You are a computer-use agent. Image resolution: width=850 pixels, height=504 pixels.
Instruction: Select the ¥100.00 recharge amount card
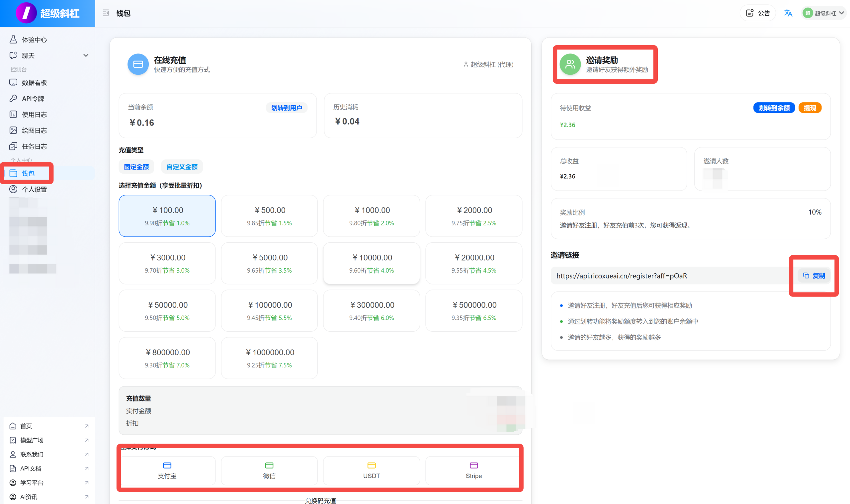tap(167, 216)
